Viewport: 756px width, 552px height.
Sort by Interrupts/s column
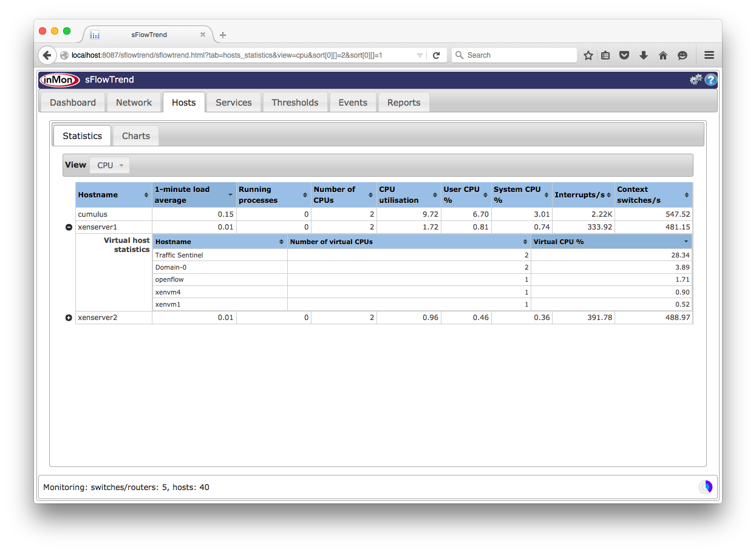(583, 195)
